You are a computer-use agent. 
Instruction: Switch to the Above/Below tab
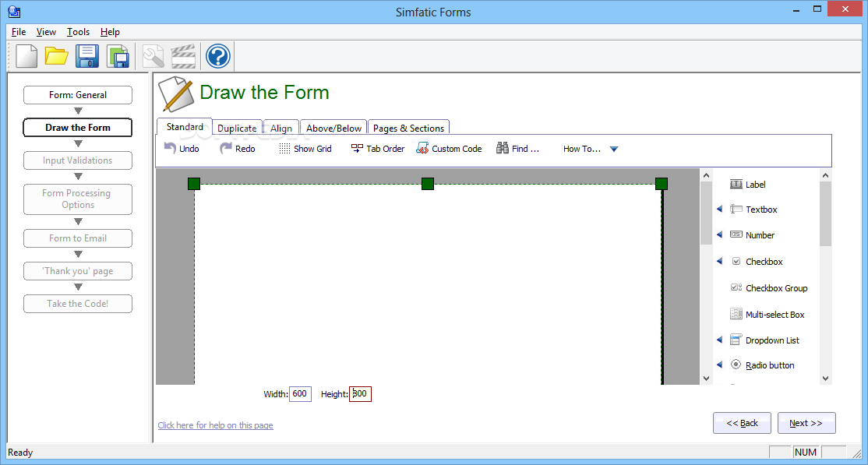[333, 128]
